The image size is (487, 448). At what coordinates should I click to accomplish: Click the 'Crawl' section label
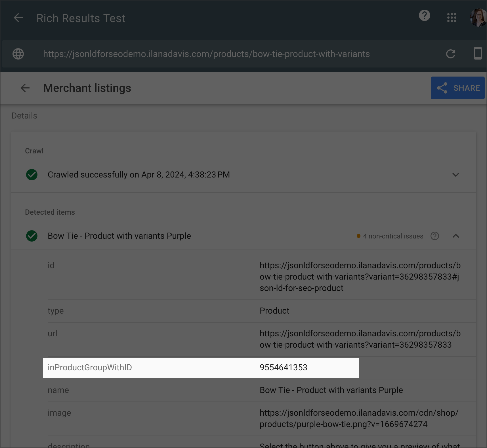coord(34,151)
